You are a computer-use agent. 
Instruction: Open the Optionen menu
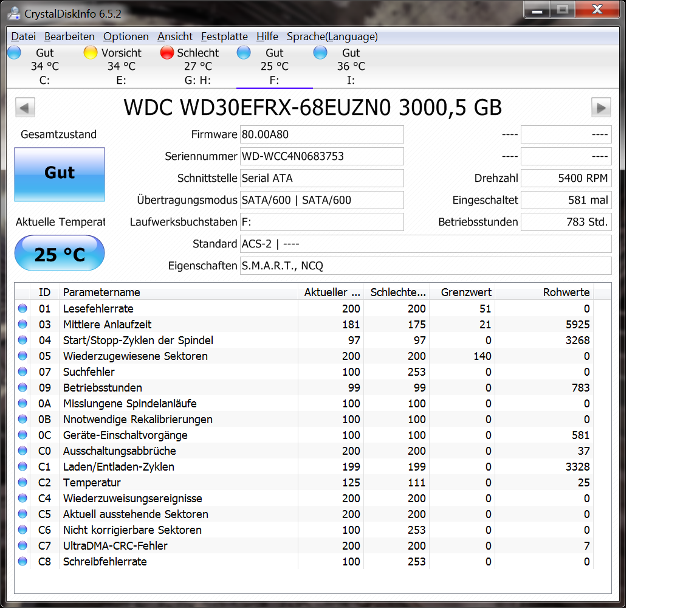pos(126,36)
